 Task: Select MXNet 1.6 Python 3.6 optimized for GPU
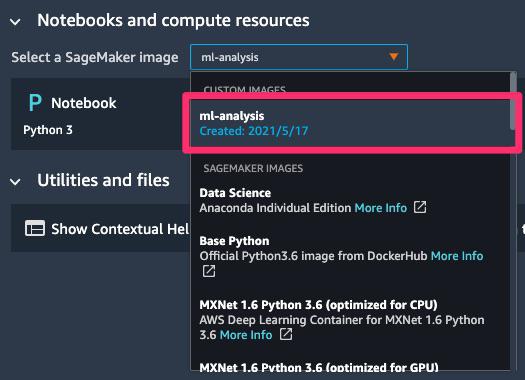pyautogui.click(x=350, y=366)
